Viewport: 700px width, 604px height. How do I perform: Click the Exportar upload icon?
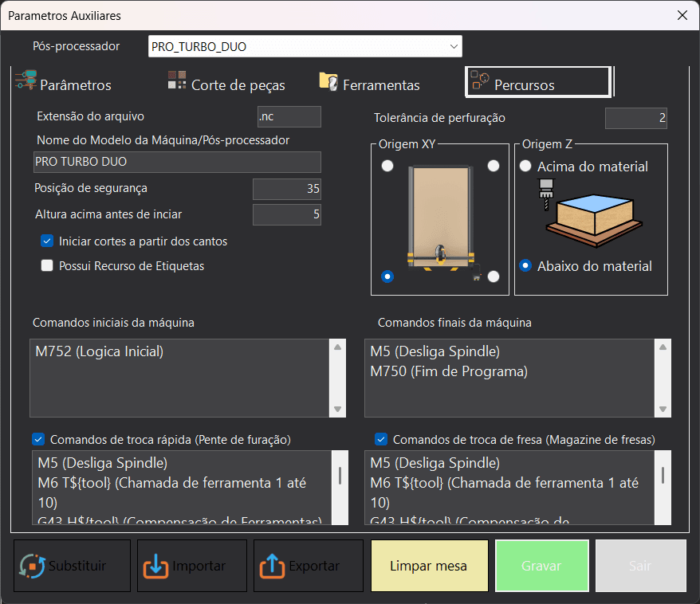(272, 566)
